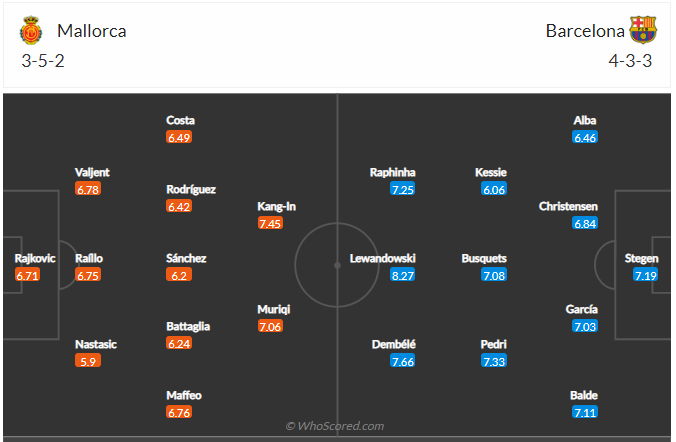Click Rajkovic's 6.71 rating badge
This screenshot has width=676, height=442.
[28, 275]
